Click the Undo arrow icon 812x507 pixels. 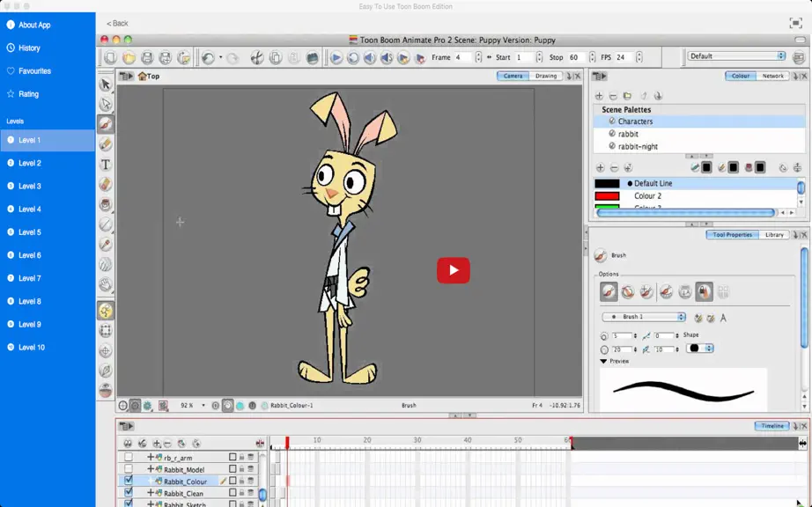coord(208,57)
